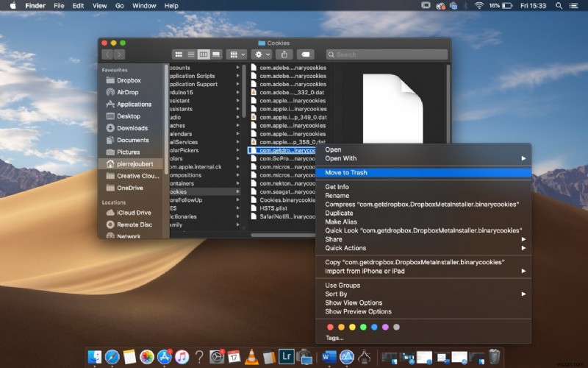Open System Preferences from the Dock
This screenshot has width=588, height=368.
[x=216, y=357]
